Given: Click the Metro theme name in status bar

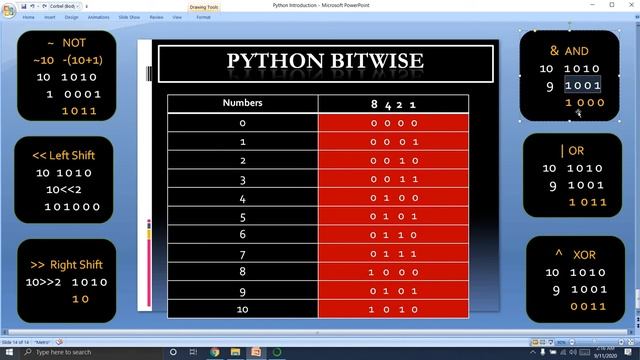Looking at the screenshot, I should [42, 342].
